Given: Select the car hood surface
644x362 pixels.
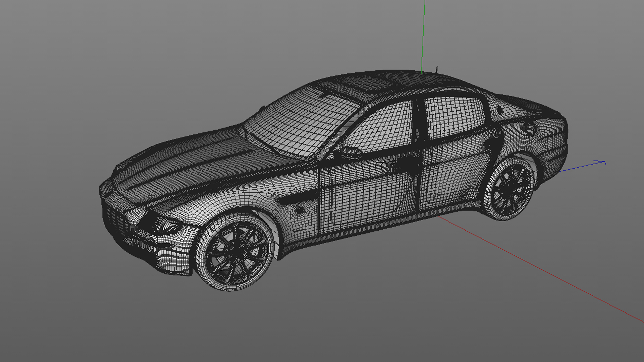Looking at the screenshot, I should click(x=198, y=161).
